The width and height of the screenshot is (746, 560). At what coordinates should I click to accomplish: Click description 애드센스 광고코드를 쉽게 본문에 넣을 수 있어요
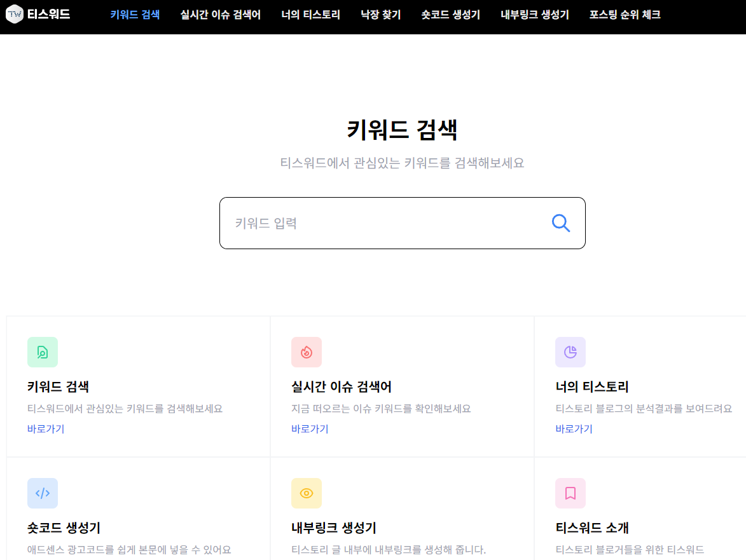click(x=129, y=550)
